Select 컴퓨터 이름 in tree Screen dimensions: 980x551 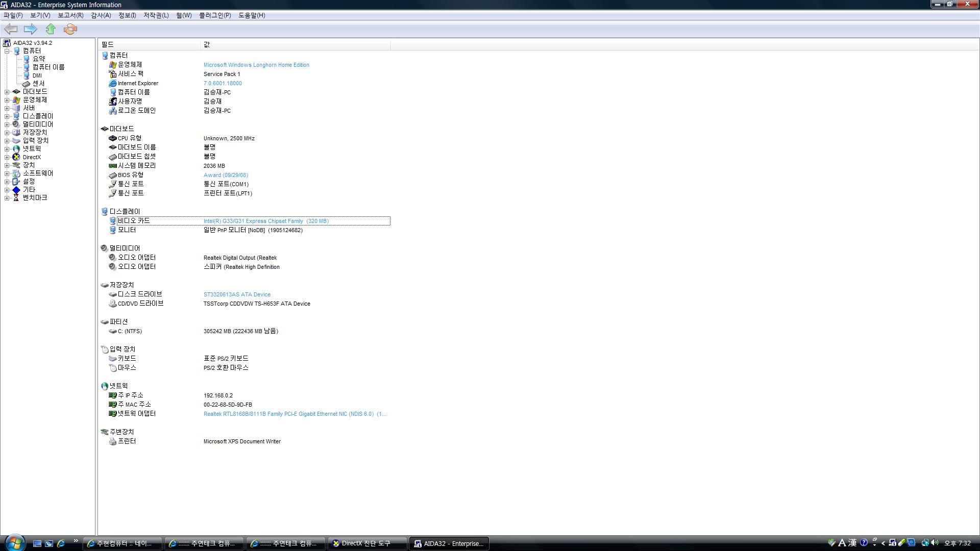coord(48,67)
